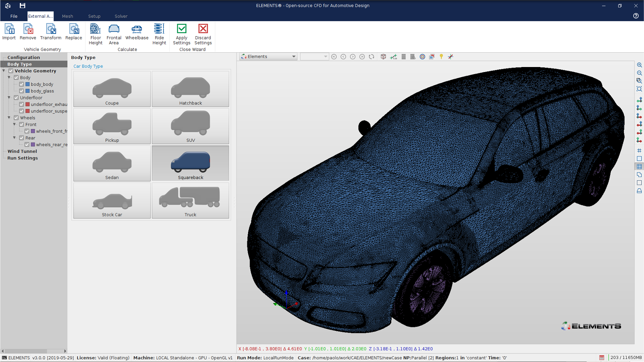Click Discard Settings to cancel changes
Image resolution: width=644 pixels, height=362 pixels.
(203, 34)
